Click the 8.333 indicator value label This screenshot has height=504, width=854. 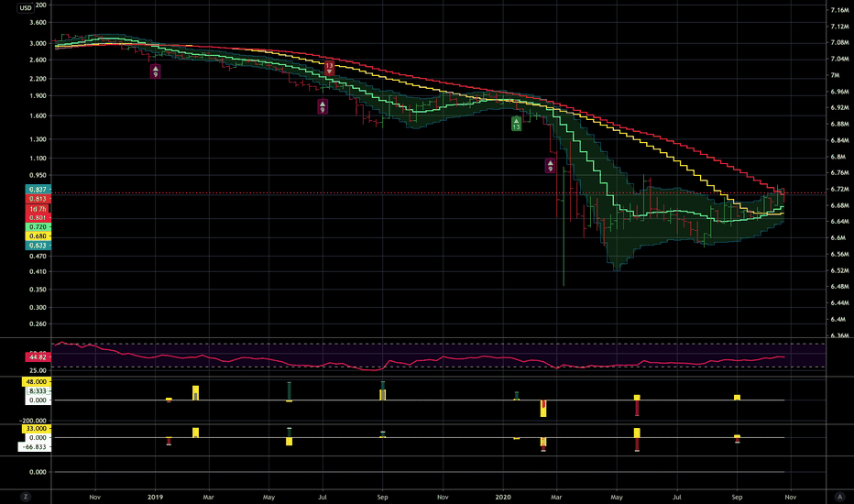click(38, 391)
